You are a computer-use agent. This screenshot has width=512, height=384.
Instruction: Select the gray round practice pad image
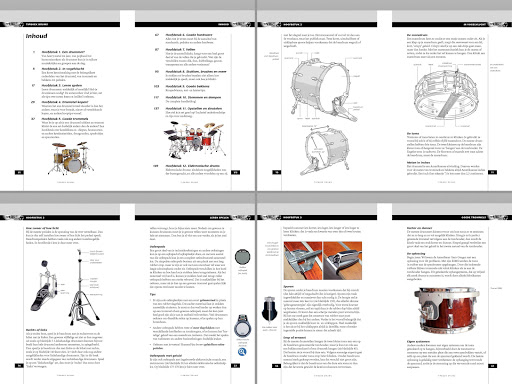click(243, 257)
